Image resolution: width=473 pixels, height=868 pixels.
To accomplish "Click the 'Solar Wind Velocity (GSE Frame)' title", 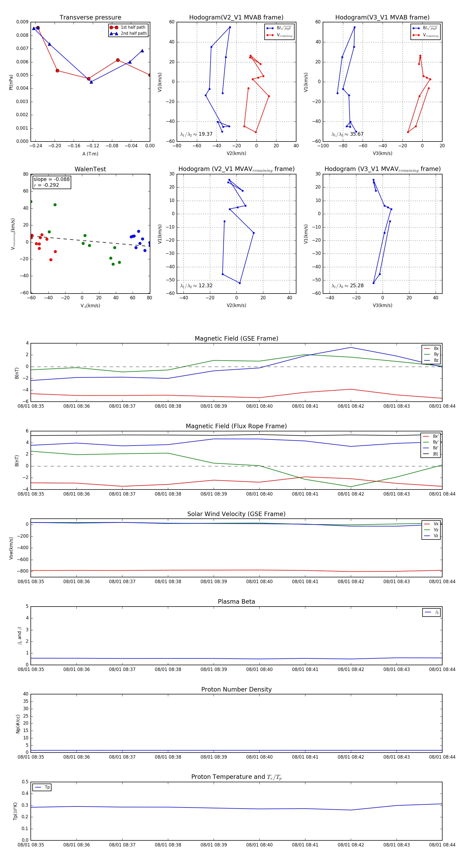I will click(236, 514).
